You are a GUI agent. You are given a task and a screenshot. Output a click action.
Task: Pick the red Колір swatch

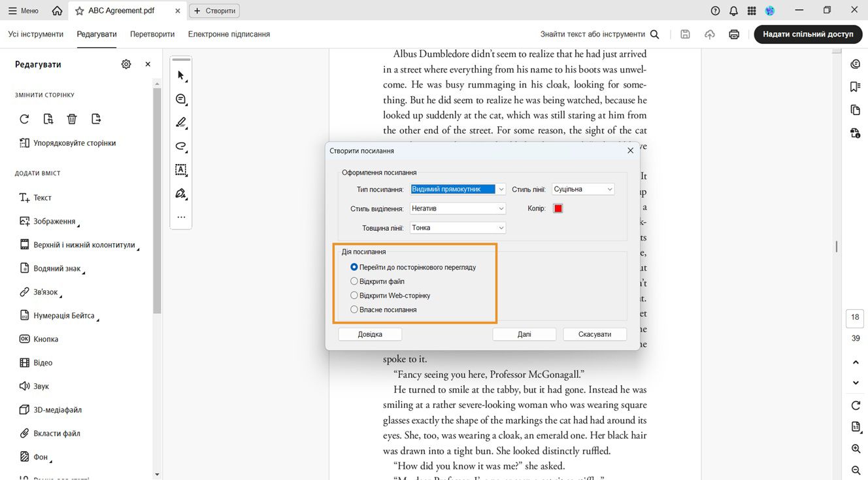point(558,209)
